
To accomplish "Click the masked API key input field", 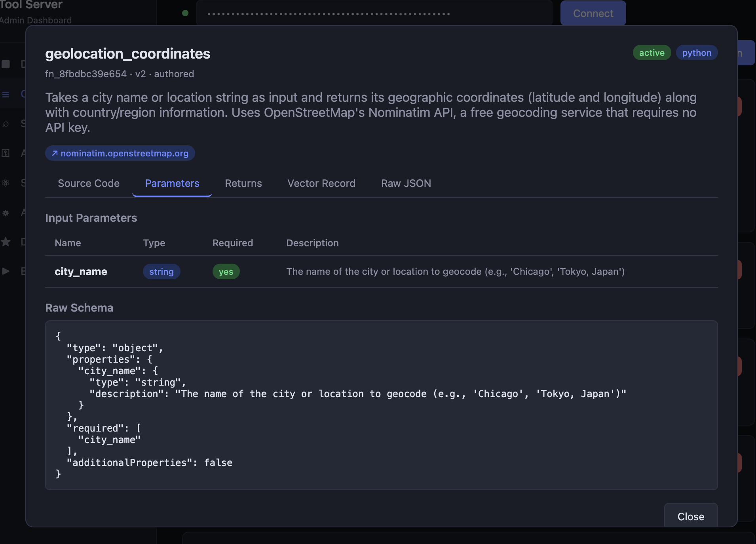I will [374, 13].
